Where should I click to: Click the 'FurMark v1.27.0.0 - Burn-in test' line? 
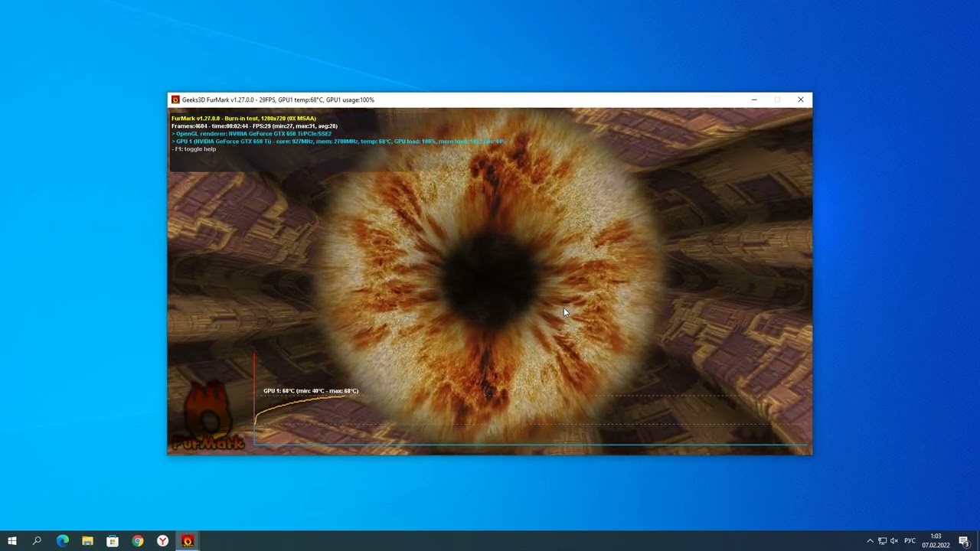tap(243, 119)
